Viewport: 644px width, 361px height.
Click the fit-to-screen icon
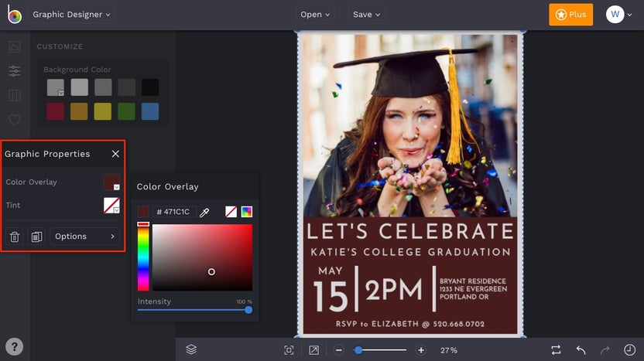point(289,350)
